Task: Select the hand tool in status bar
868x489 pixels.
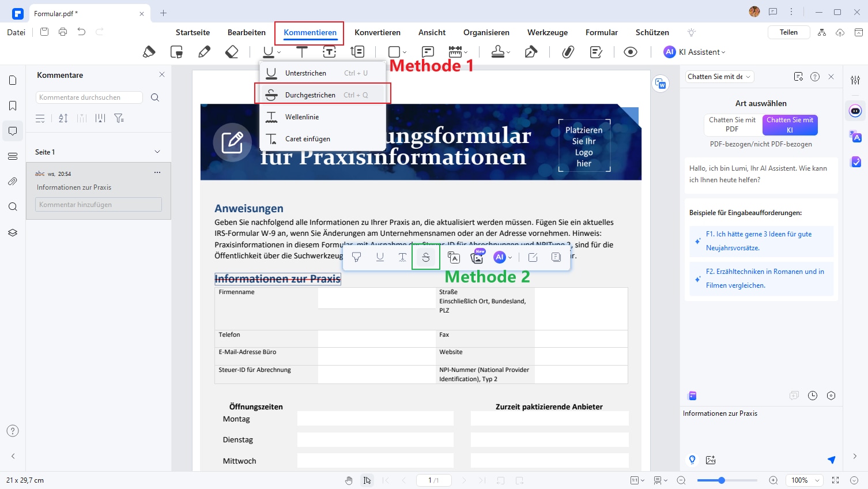Action: 349,480
